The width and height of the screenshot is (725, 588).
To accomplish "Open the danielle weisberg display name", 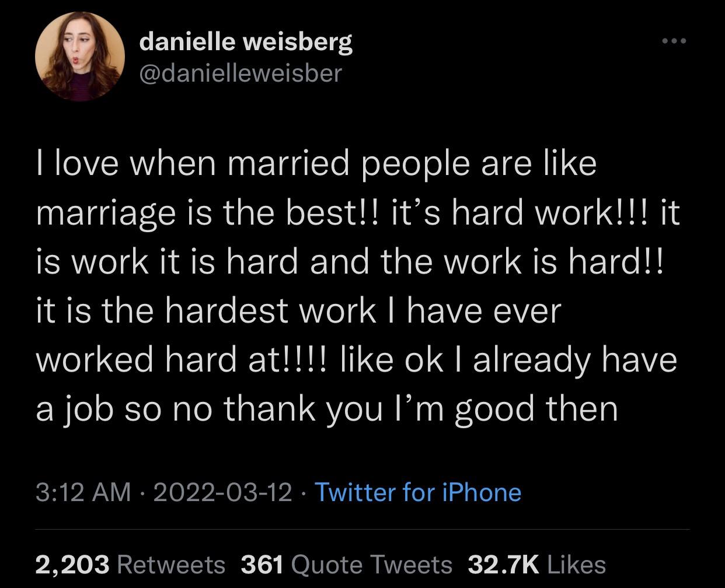I will click(x=246, y=41).
